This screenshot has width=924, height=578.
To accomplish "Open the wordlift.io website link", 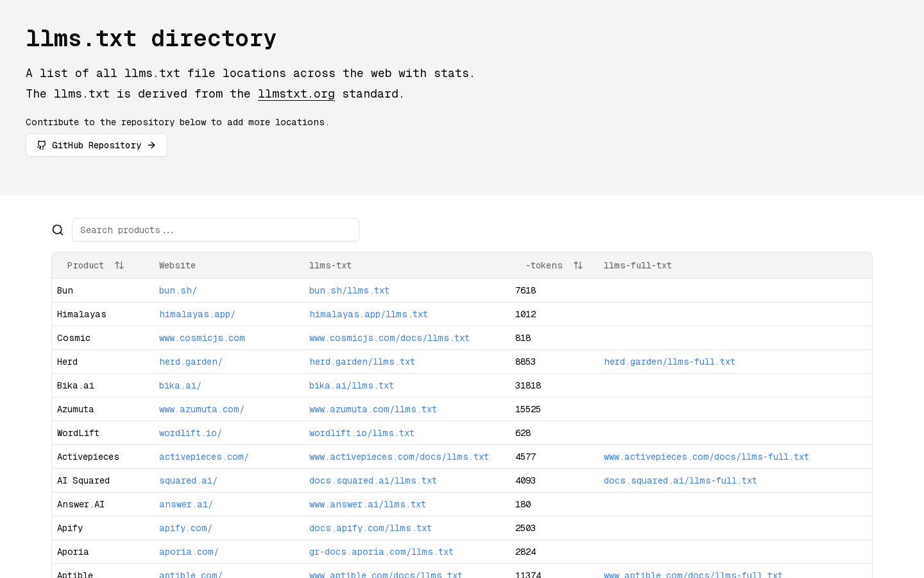I will point(190,433).
